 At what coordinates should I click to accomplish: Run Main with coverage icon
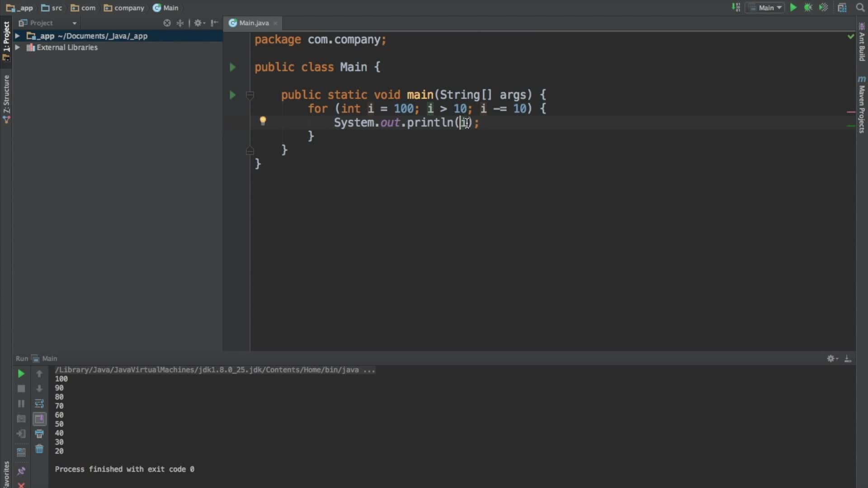[824, 8]
